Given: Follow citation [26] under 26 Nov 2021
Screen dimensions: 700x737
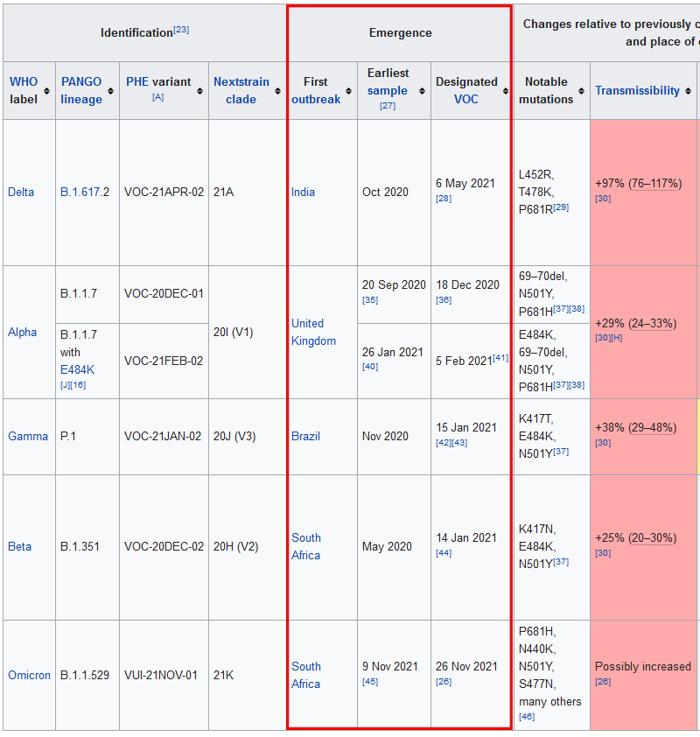Looking at the screenshot, I should pos(444,682).
